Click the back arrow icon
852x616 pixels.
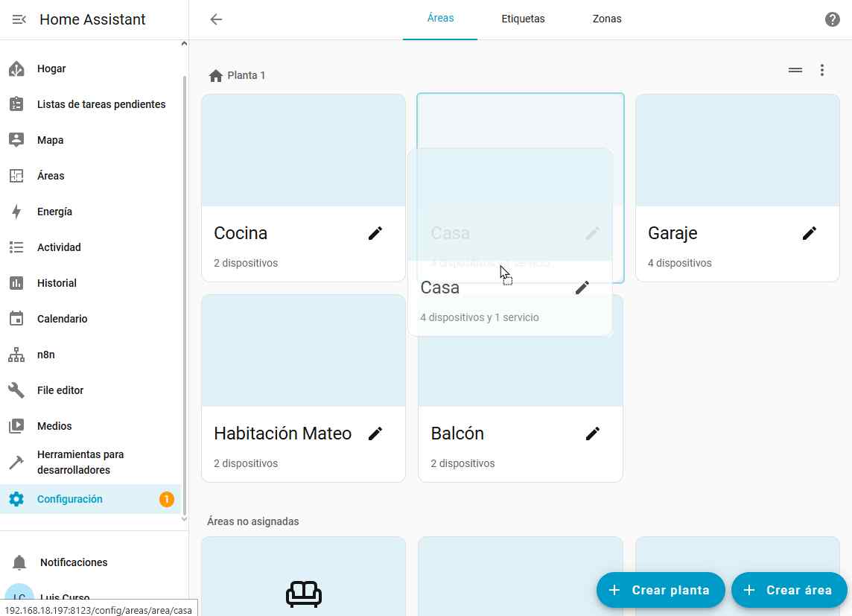coord(216,19)
